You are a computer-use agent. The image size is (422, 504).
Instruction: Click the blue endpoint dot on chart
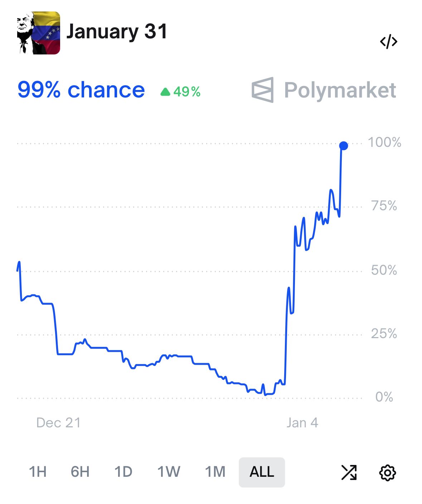(343, 146)
